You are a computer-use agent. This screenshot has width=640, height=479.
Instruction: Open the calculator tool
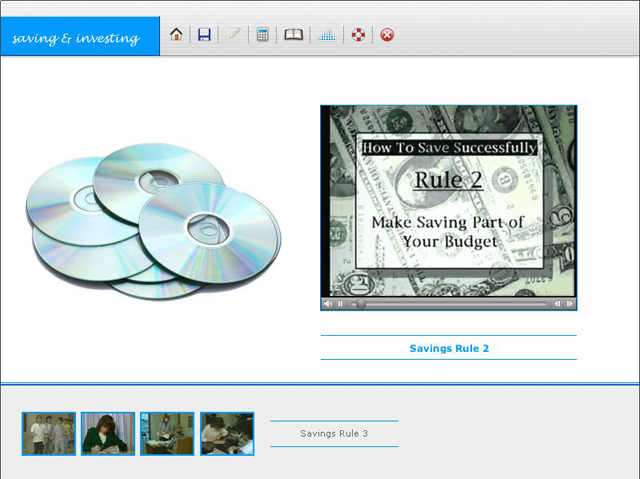tap(262, 35)
